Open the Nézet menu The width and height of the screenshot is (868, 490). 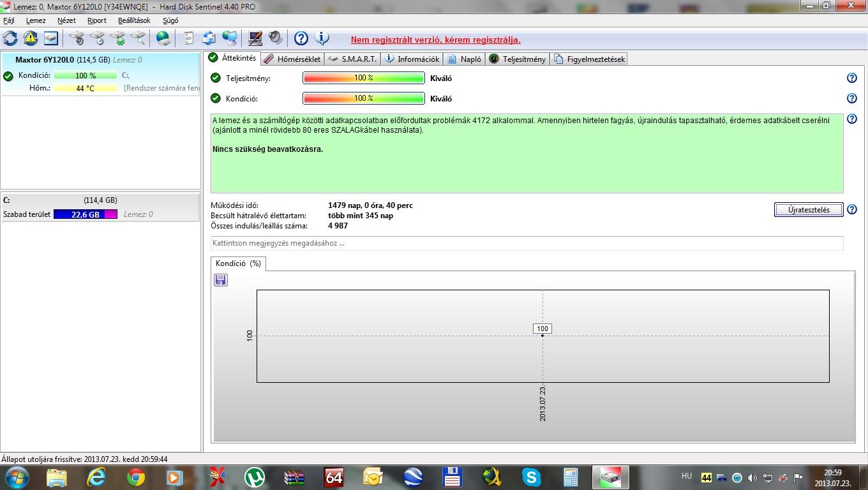pos(66,20)
